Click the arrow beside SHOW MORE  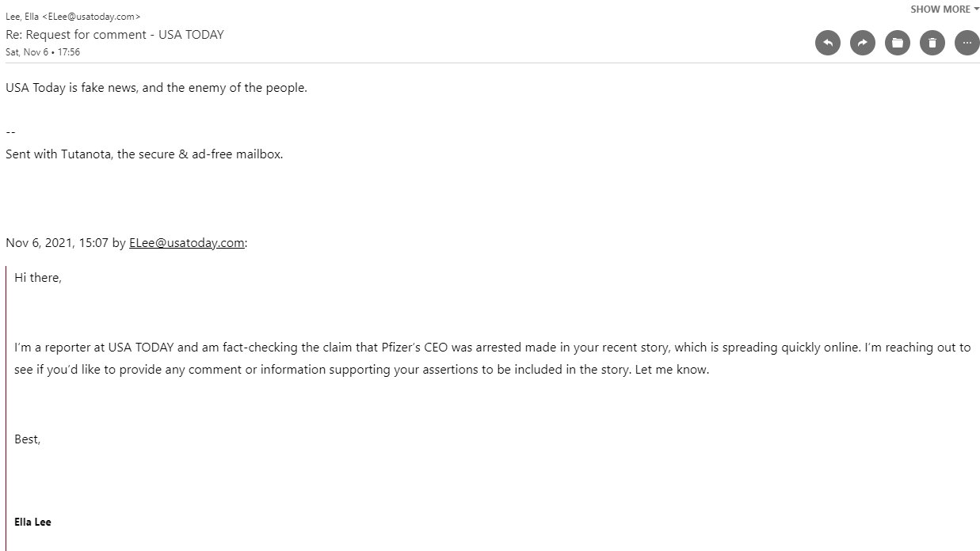976,9
